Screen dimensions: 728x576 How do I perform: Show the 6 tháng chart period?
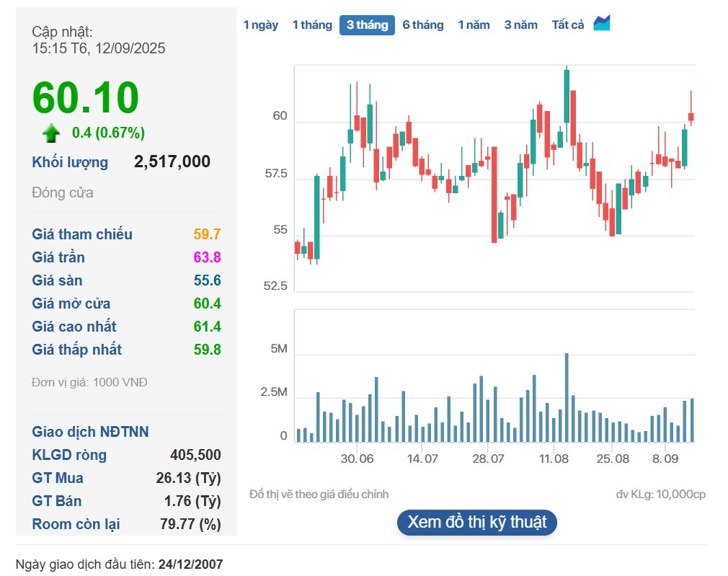click(x=423, y=25)
